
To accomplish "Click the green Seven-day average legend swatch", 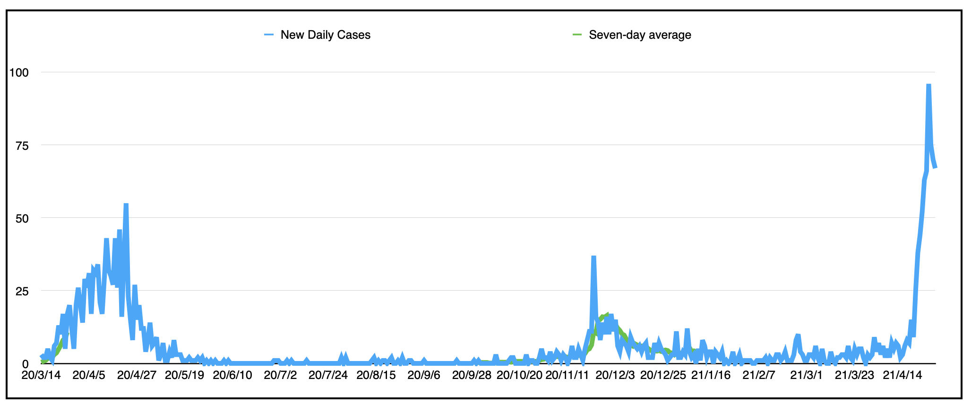I will click(577, 35).
